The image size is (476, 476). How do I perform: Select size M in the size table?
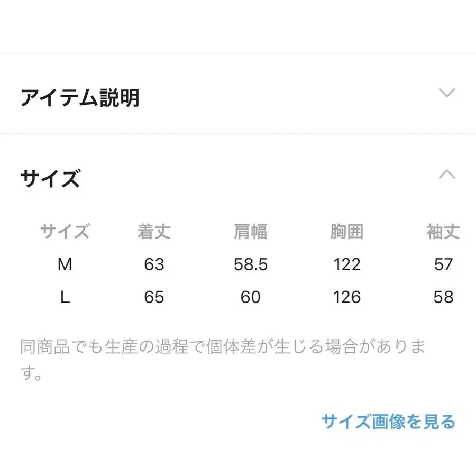65,264
